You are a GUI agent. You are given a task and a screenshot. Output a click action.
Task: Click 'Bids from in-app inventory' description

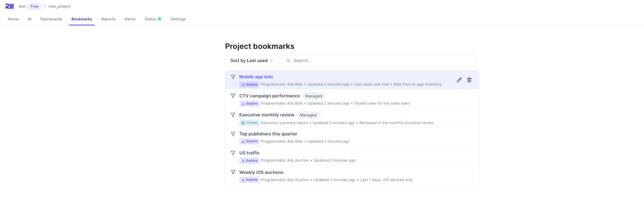[418, 84]
